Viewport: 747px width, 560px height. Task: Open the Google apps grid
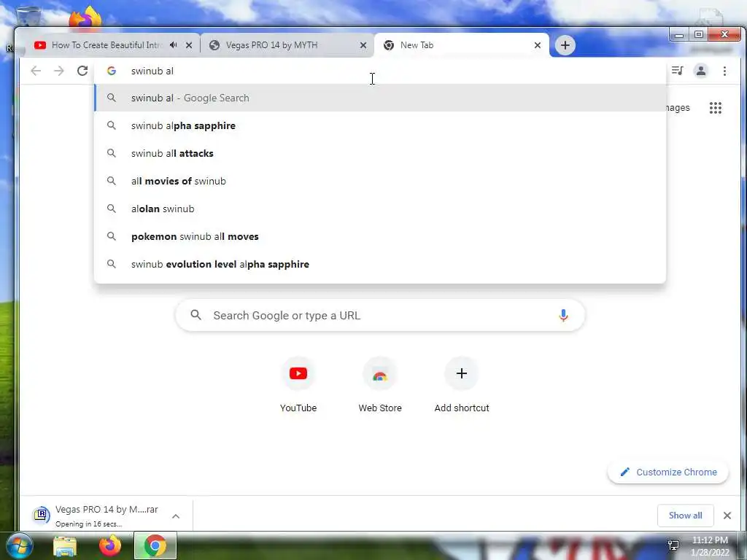(x=715, y=108)
